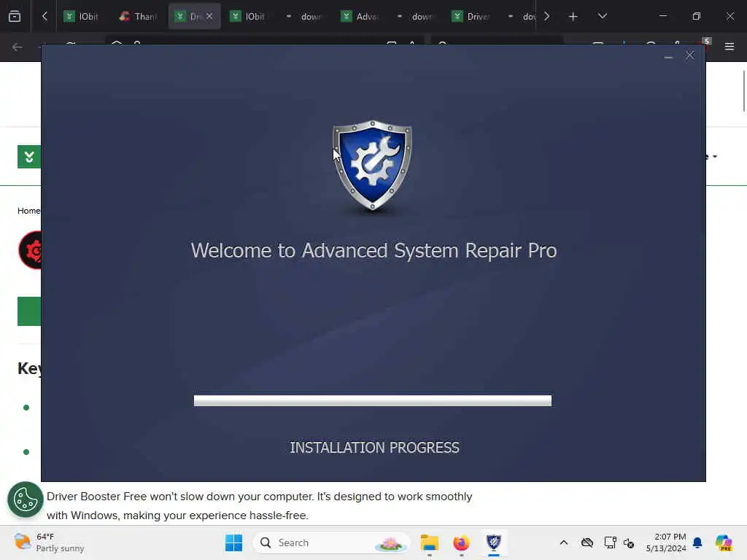Click the Welcome to Advanced System Repair Pro heading
The image size is (747, 560).
click(373, 251)
